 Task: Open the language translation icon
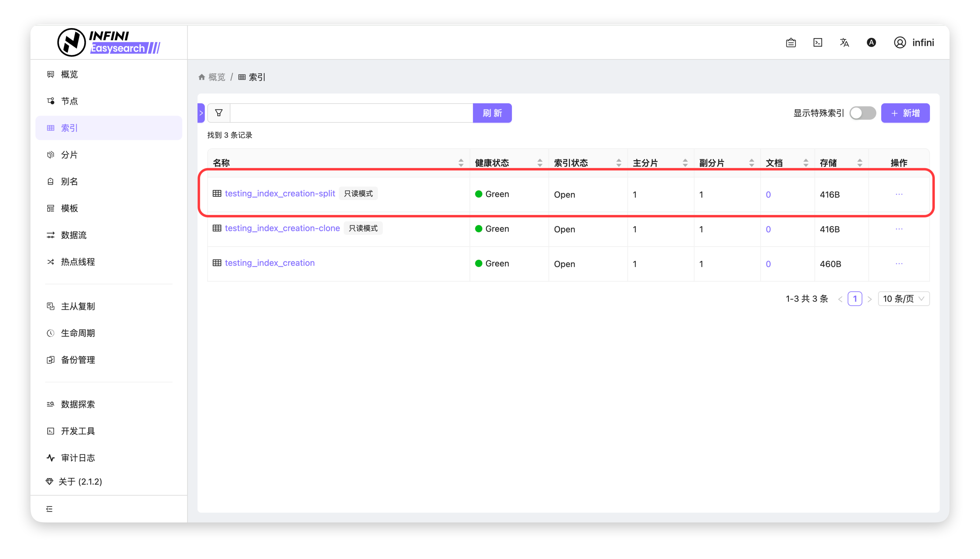pyautogui.click(x=844, y=43)
